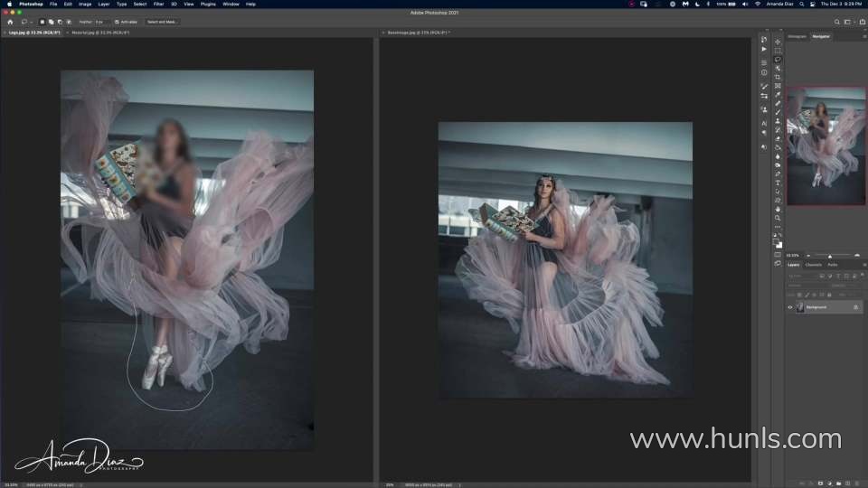Switch to the Paths tab
The height and width of the screenshot is (488, 868).
[833, 265]
